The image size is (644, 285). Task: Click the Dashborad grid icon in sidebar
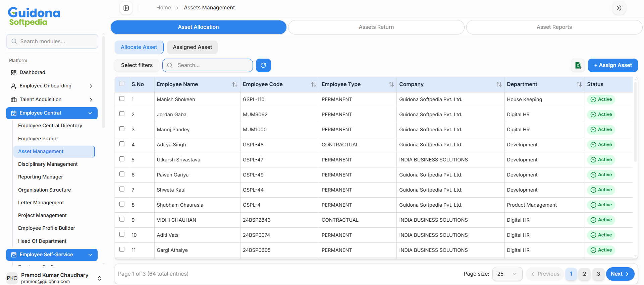point(14,73)
